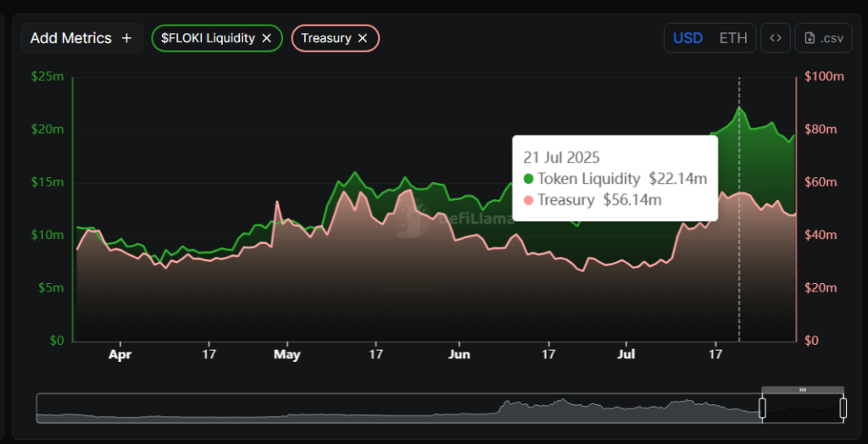Click the May label on the x-axis

(x=287, y=354)
